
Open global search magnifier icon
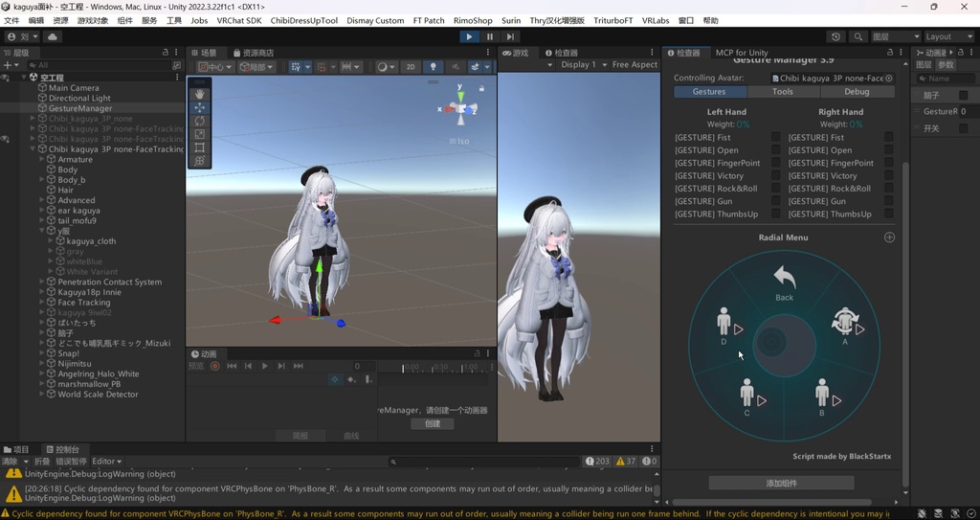[858, 37]
